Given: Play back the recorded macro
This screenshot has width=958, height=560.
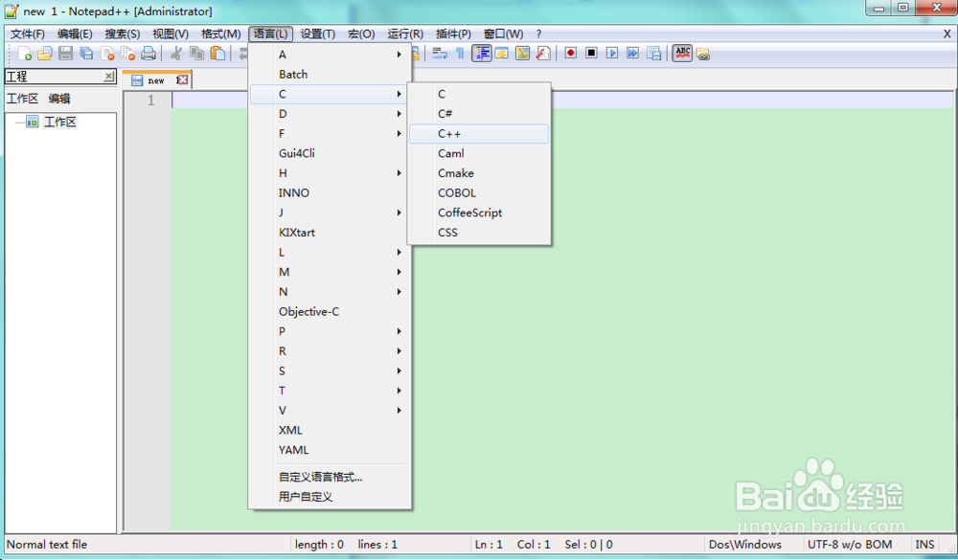Looking at the screenshot, I should point(611,54).
